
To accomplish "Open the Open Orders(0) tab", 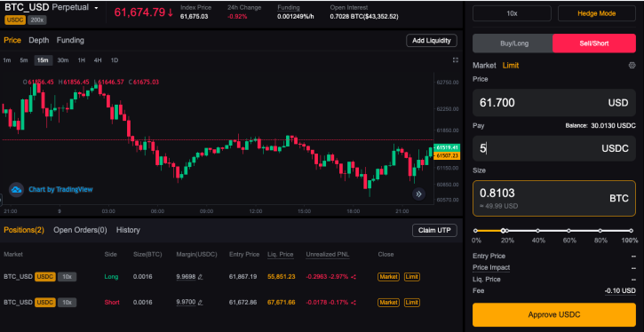I will (x=80, y=230).
